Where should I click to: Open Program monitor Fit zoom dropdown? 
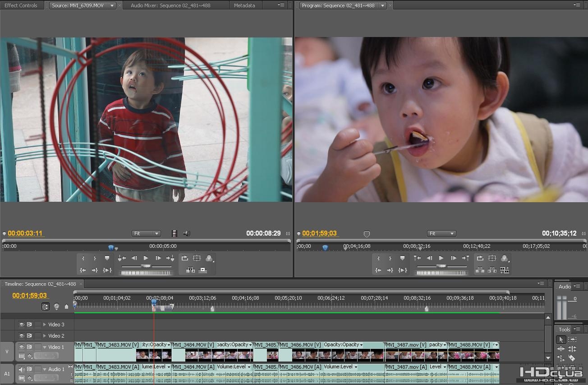pos(441,233)
